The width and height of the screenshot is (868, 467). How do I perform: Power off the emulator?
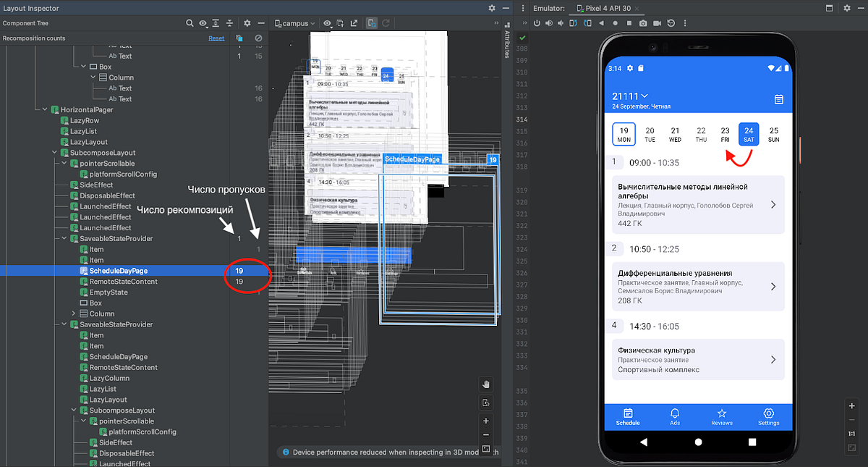pyautogui.click(x=537, y=22)
